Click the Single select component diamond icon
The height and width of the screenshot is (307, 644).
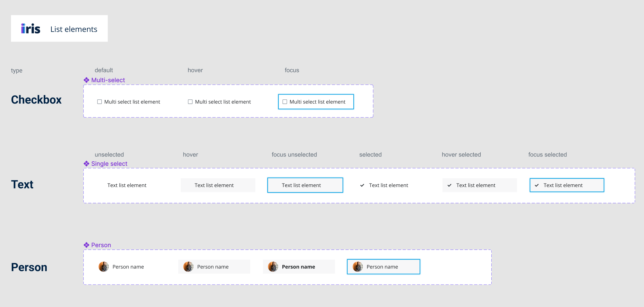86,164
